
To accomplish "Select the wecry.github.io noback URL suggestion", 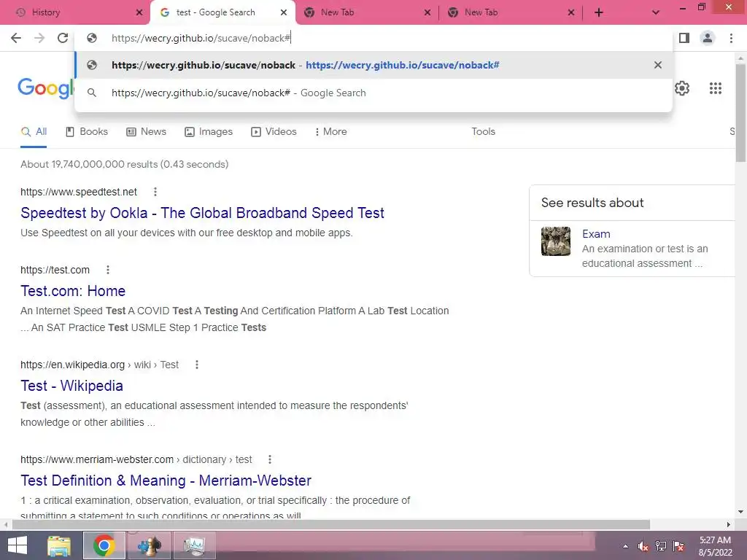I will (x=373, y=65).
